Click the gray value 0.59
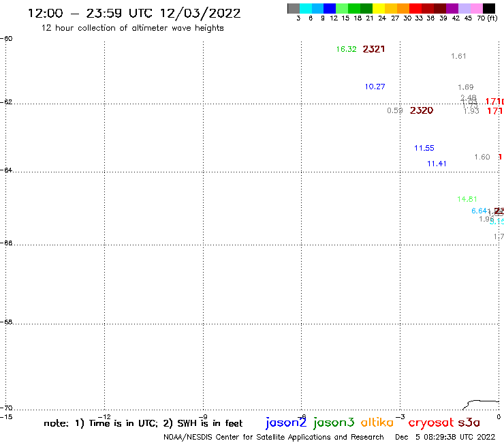Viewport: 504px width, 443px height. coord(395,110)
